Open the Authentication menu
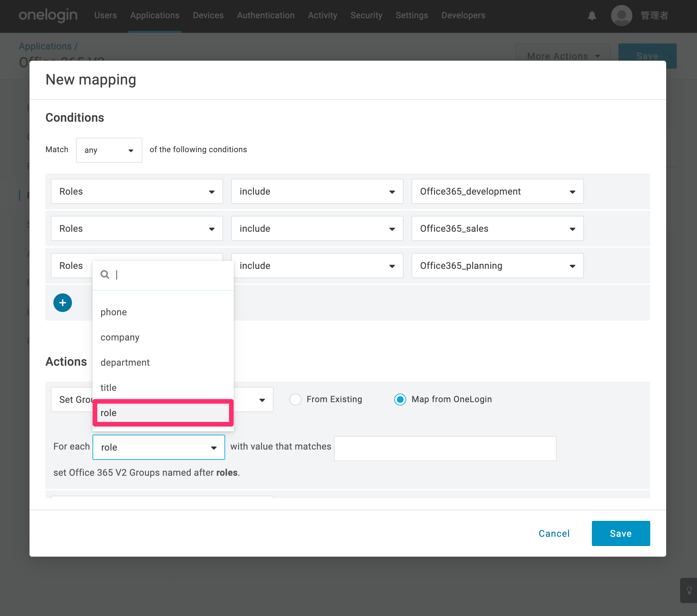697x616 pixels. point(266,15)
